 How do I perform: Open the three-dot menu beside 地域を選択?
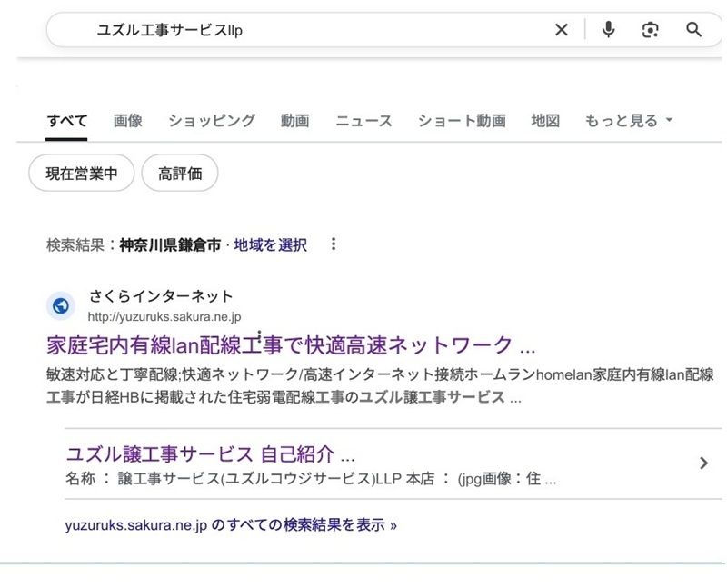(334, 244)
